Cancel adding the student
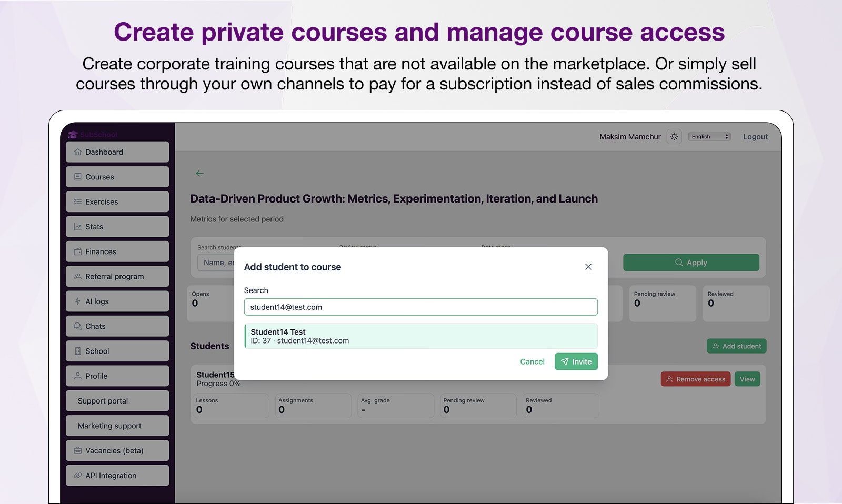 (x=532, y=361)
